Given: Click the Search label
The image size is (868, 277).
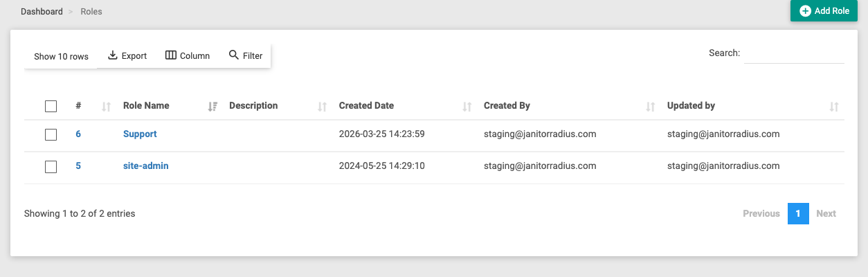Looking at the screenshot, I should [x=724, y=53].
